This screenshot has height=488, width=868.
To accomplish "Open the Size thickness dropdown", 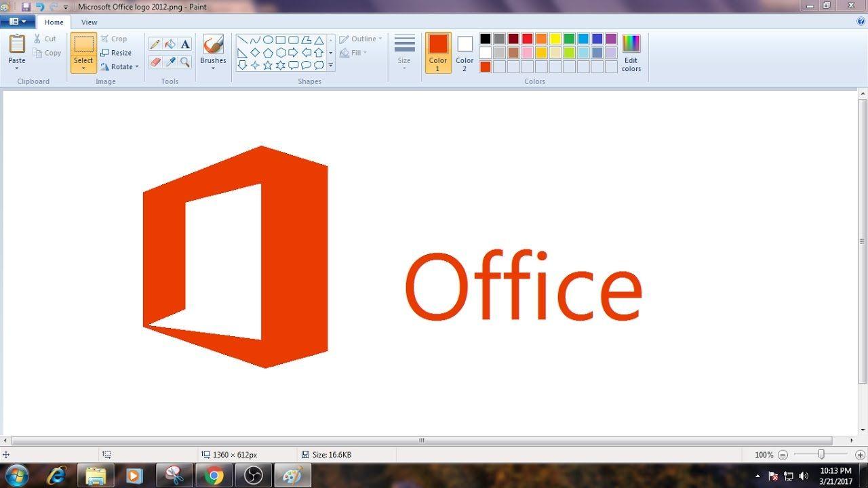I will (x=404, y=53).
